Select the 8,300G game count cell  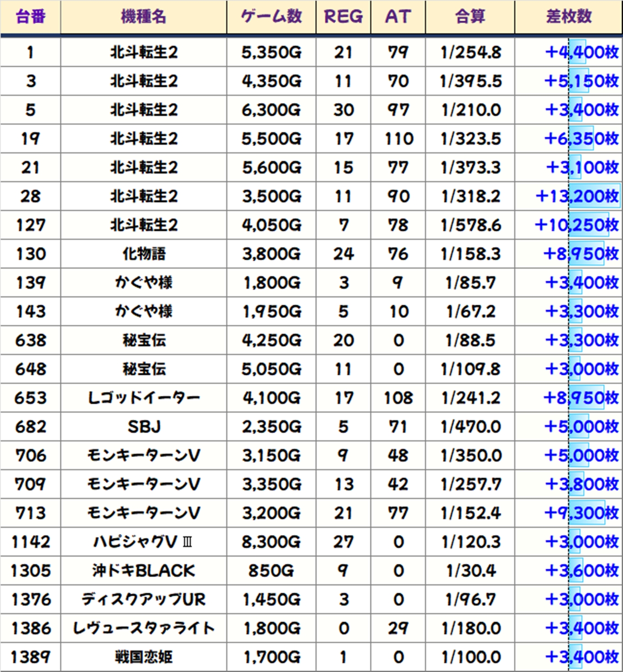click(x=271, y=542)
